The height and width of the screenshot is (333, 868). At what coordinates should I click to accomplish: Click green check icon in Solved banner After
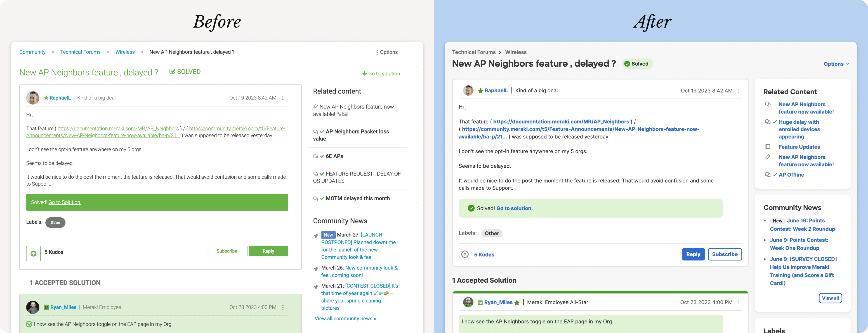click(x=471, y=208)
